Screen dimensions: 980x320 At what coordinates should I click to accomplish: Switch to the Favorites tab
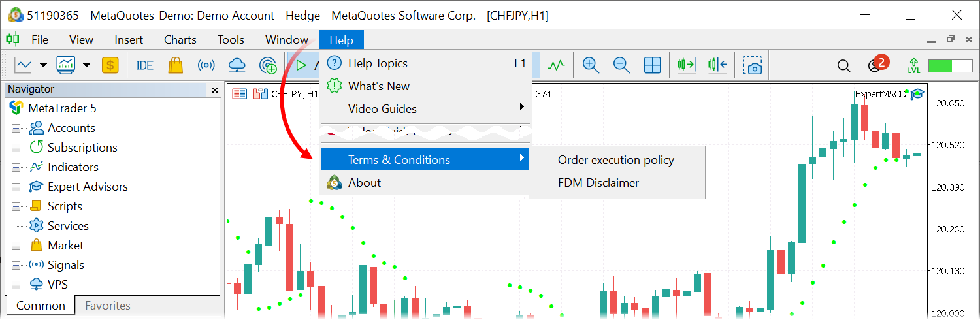click(x=108, y=306)
